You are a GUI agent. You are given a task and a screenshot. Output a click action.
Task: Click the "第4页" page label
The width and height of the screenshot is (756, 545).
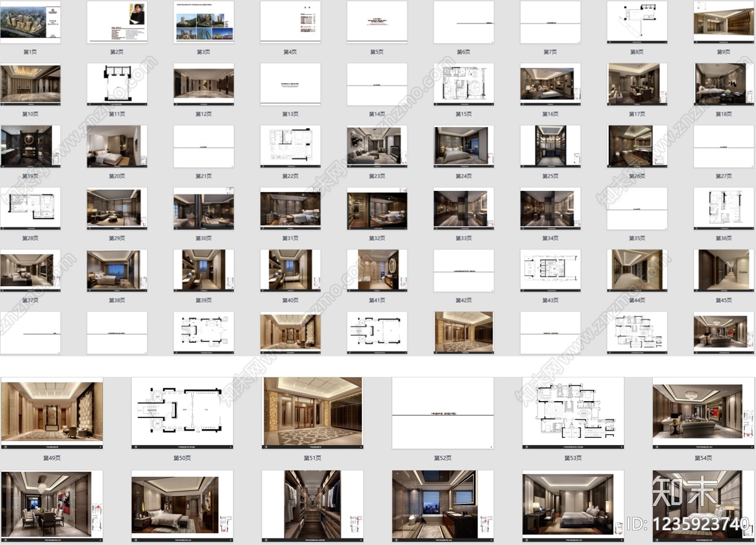point(290,52)
